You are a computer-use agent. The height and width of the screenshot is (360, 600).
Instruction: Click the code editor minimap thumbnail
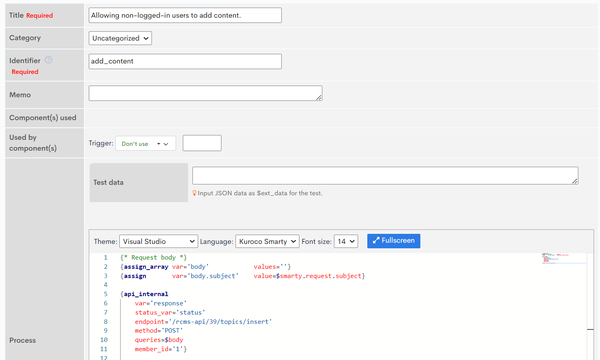(564, 258)
